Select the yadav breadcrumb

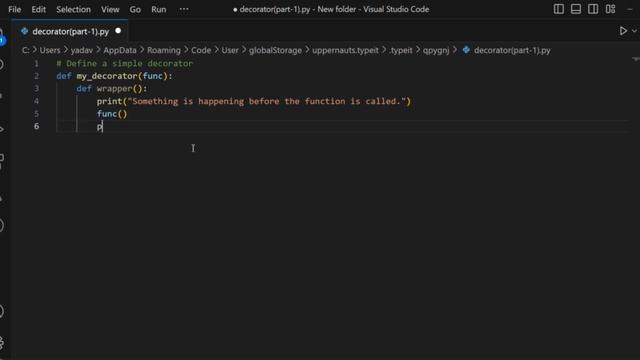click(82, 50)
